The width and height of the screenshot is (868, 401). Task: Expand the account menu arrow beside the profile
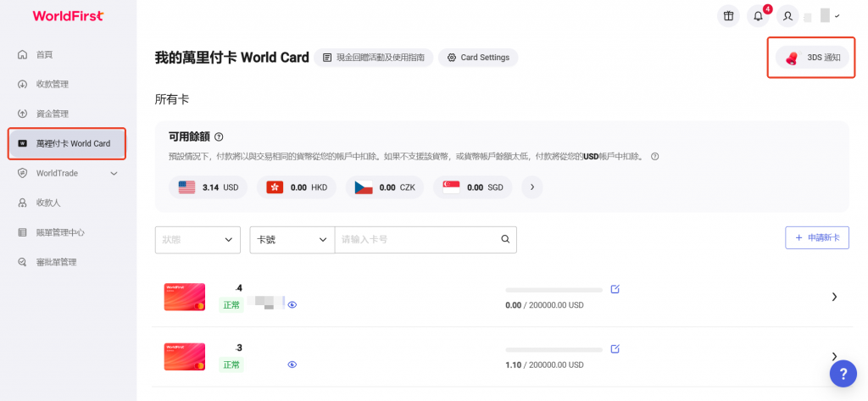[837, 16]
